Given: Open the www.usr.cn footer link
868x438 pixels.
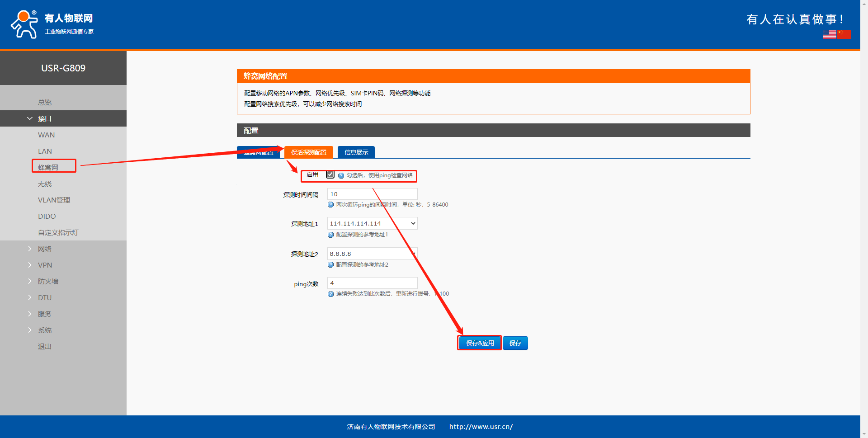Looking at the screenshot, I should [x=481, y=427].
